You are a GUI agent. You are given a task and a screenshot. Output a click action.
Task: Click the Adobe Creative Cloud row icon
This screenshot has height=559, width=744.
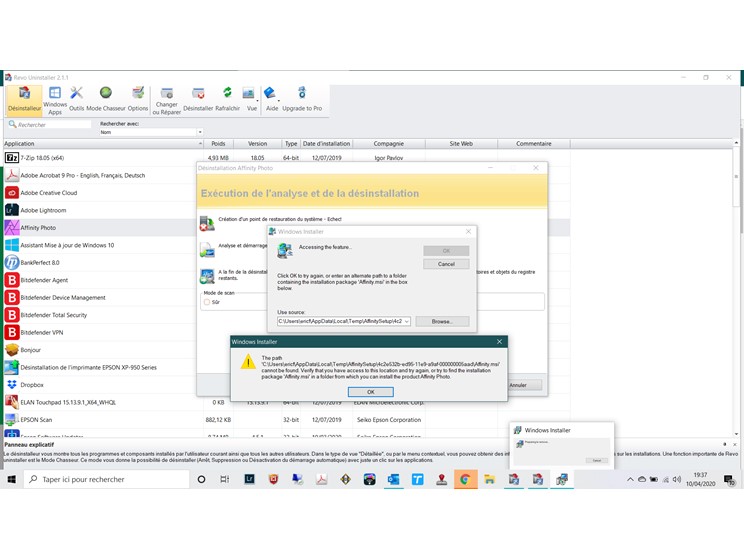tap(12, 193)
